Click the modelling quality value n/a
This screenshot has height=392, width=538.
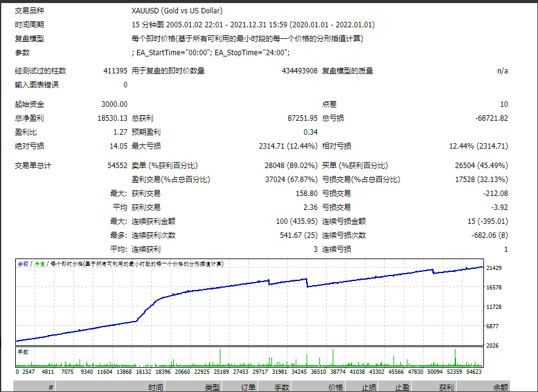(x=502, y=70)
